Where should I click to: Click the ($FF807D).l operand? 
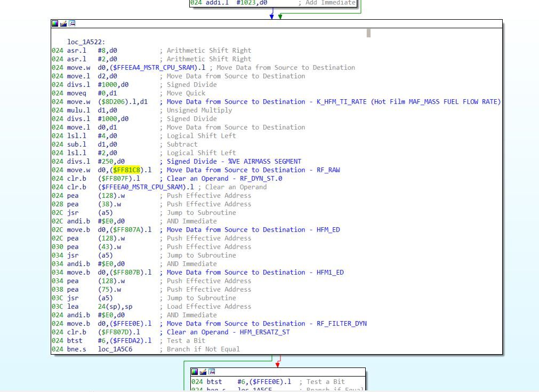pyautogui.click(x=119, y=332)
